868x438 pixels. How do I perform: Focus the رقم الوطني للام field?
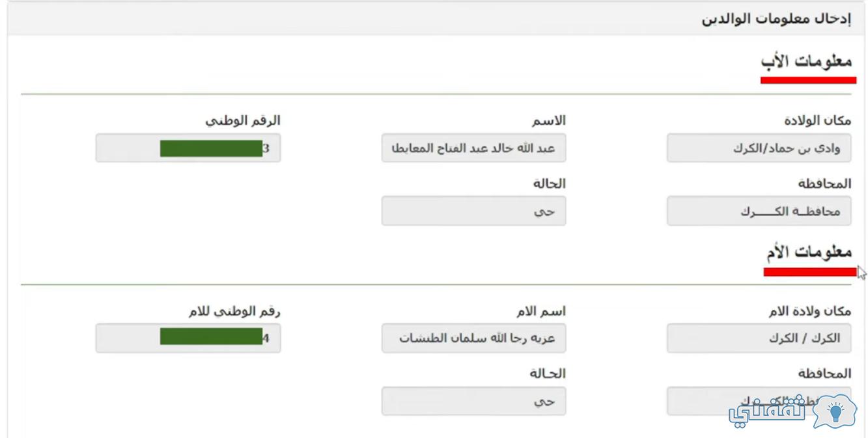click(x=188, y=338)
